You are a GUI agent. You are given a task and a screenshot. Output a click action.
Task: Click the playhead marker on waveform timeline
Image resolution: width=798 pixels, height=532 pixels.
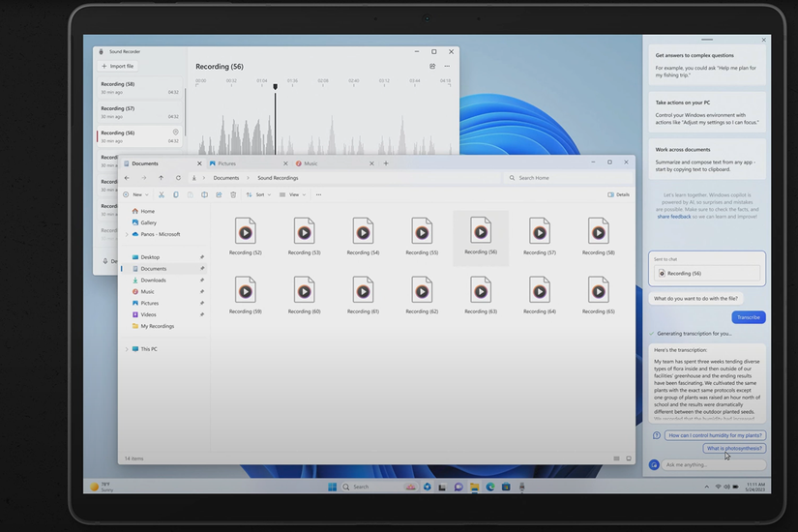pos(276,87)
